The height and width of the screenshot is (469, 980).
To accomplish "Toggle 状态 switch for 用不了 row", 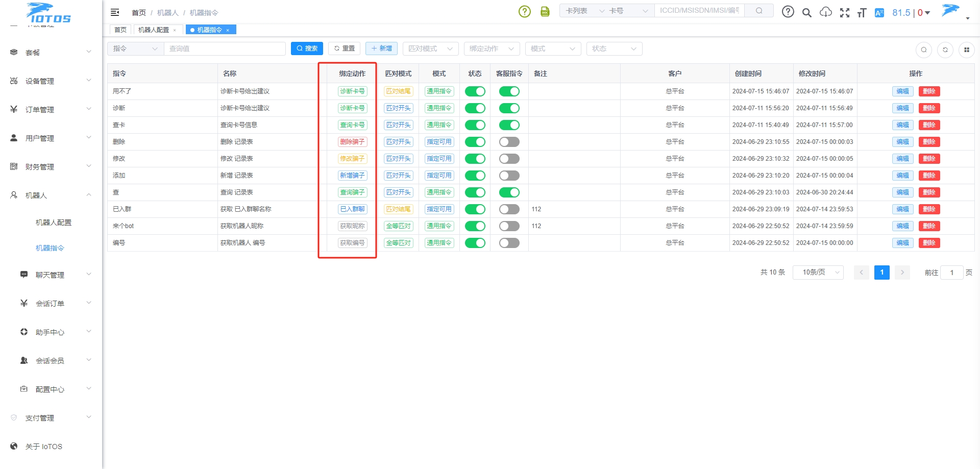I will click(x=475, y=91).
